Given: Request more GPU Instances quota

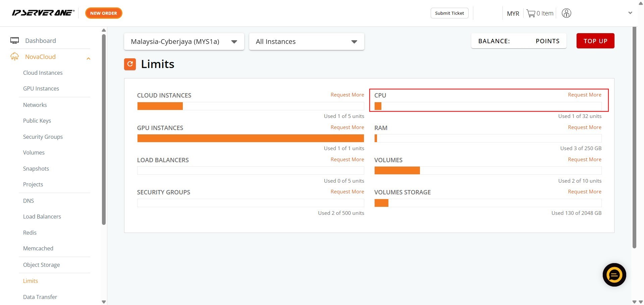Looking at the screenshot, I should tap(347, 127).
